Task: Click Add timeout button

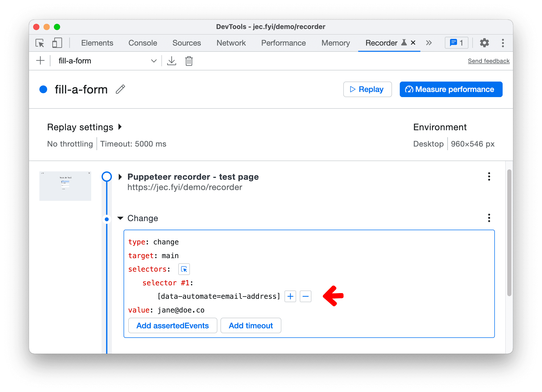Action: point(251,325)
